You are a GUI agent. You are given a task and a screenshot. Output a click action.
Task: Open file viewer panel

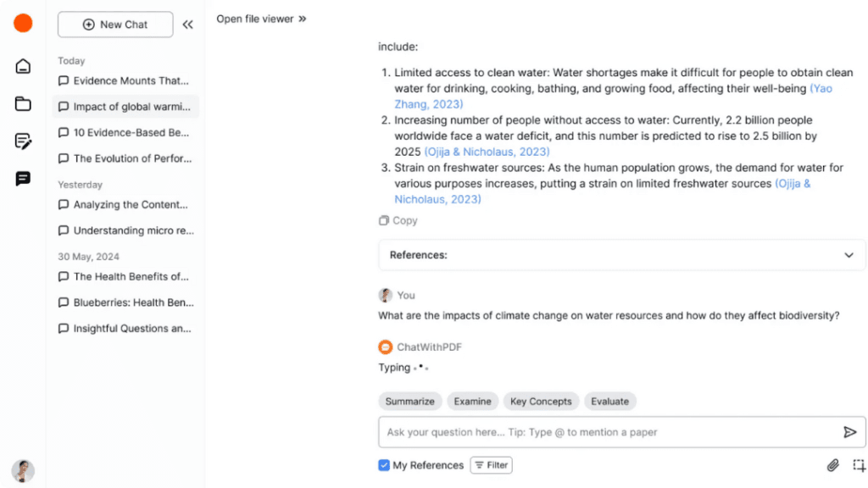point(261,19)
